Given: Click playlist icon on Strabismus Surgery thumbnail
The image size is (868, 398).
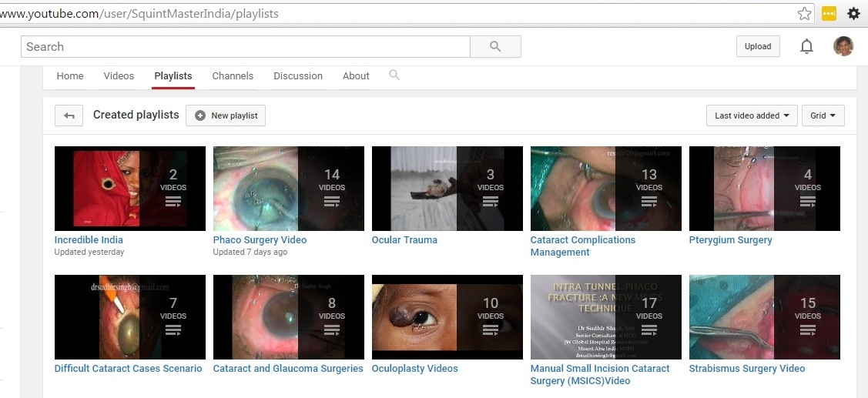Looking at the screenshot, I should click(808, 330).
